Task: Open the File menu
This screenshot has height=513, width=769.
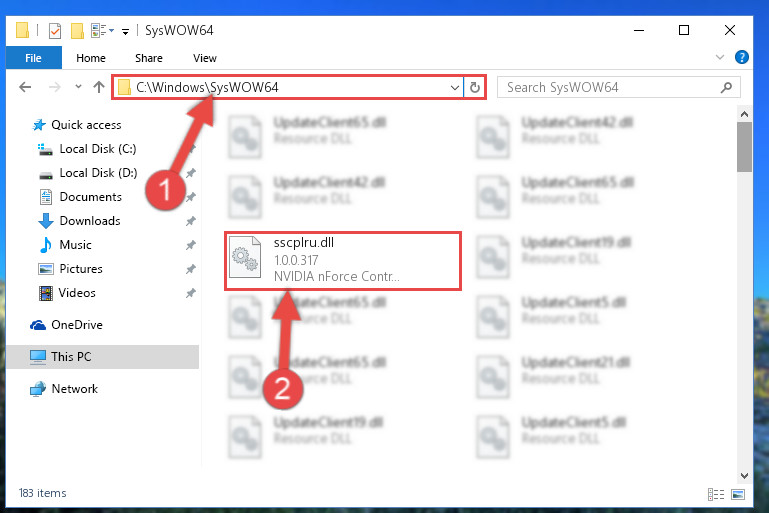Action: click(33, 58)
